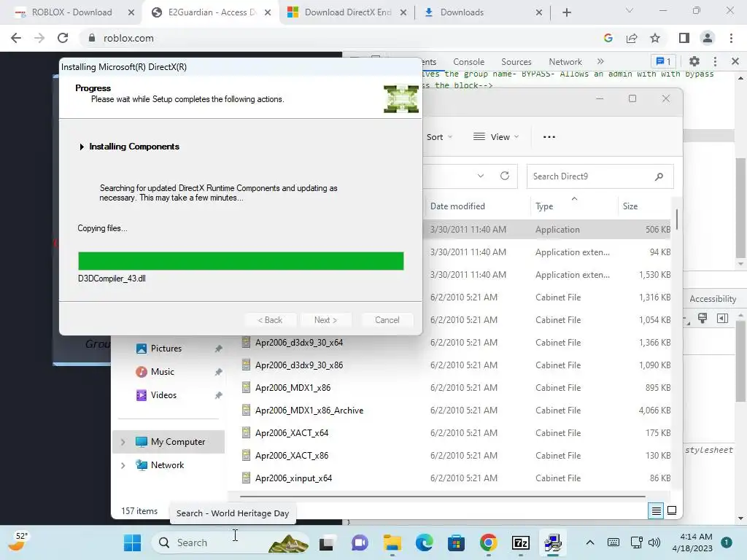Open Pictures in navigation pane

(x=167, y=349)
